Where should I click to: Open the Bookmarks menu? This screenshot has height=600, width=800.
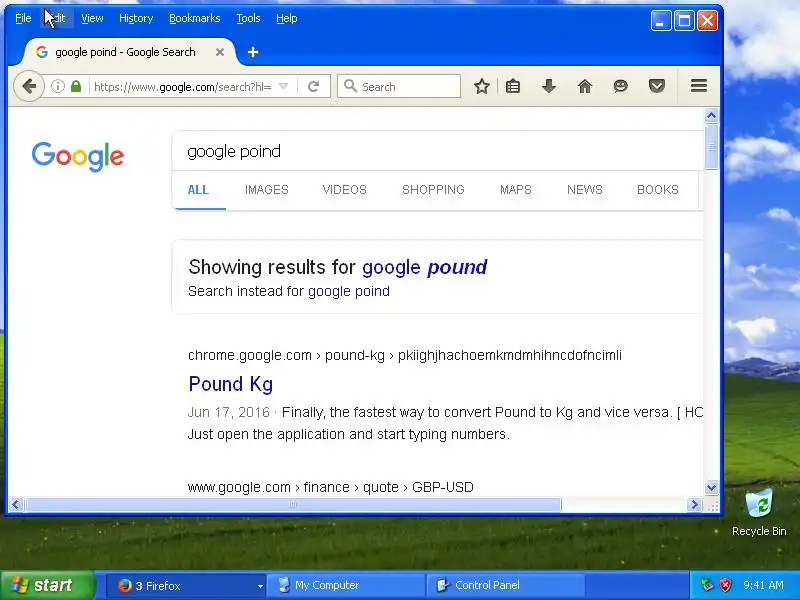(194, 18)
